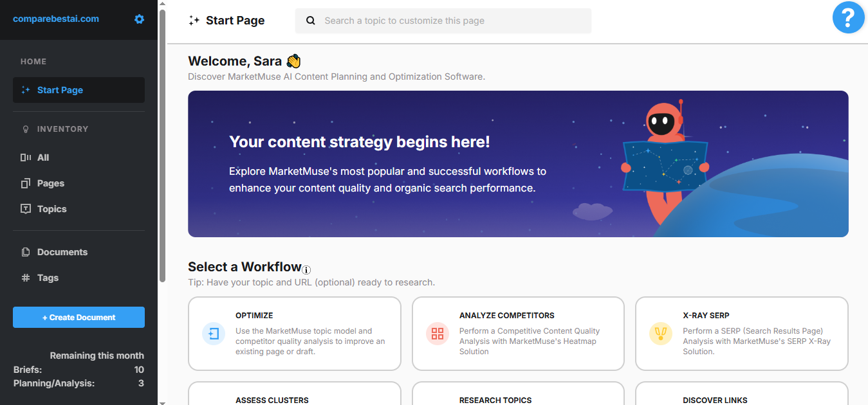The image size is (868, 405).
Task: Click the blue help question mark icon
Action: [x=848, y=17]
